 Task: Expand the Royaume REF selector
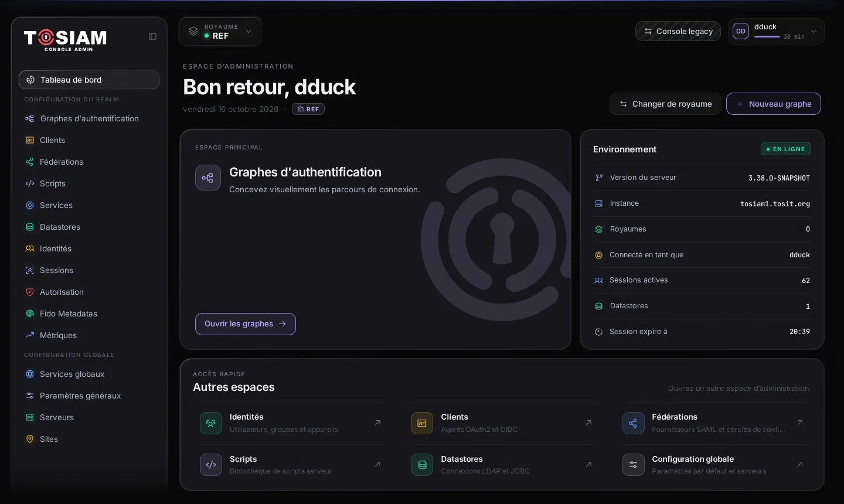coord(220,31)
